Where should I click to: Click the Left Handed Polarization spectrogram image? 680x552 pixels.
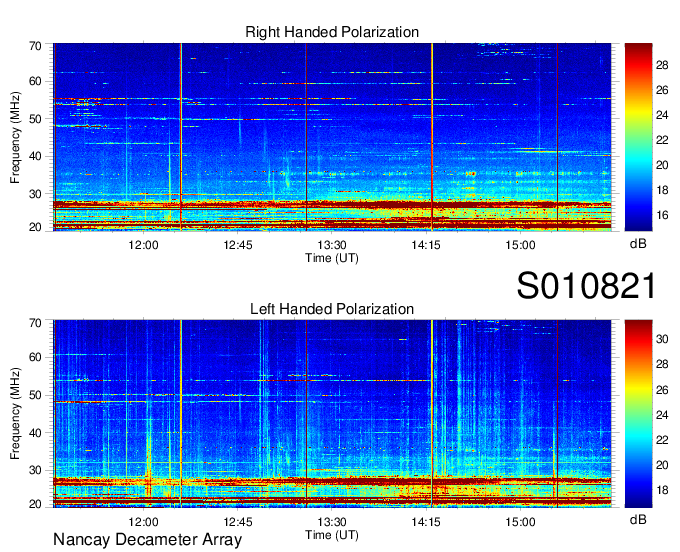point(332,414)
